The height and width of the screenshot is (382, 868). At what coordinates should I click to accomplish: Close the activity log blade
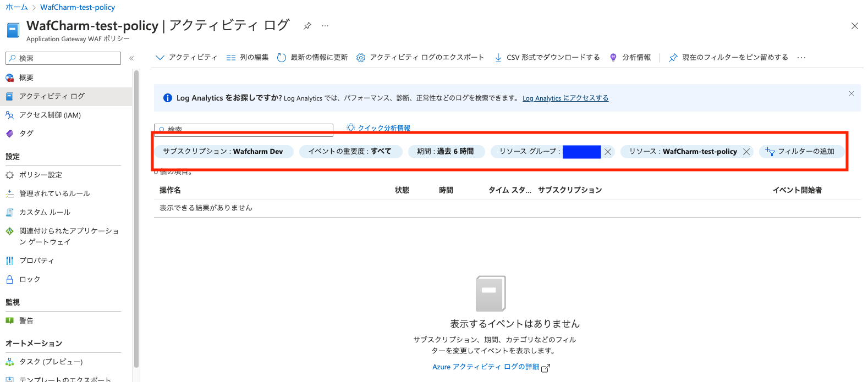[854, 26]
